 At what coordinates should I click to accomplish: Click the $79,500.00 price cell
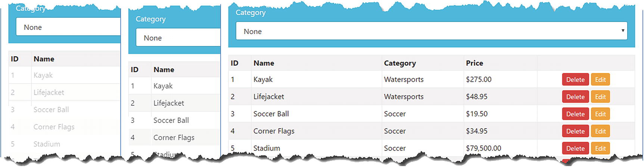pyautogui.click(x=483, y=148)
